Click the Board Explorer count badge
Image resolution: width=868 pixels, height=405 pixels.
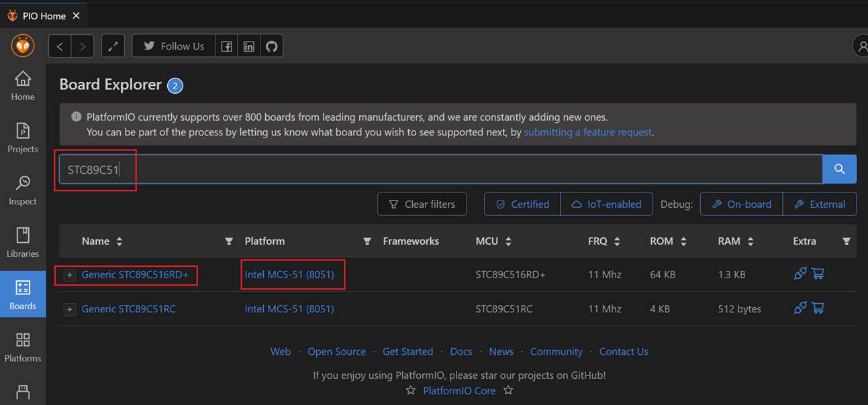click(175, 86)
